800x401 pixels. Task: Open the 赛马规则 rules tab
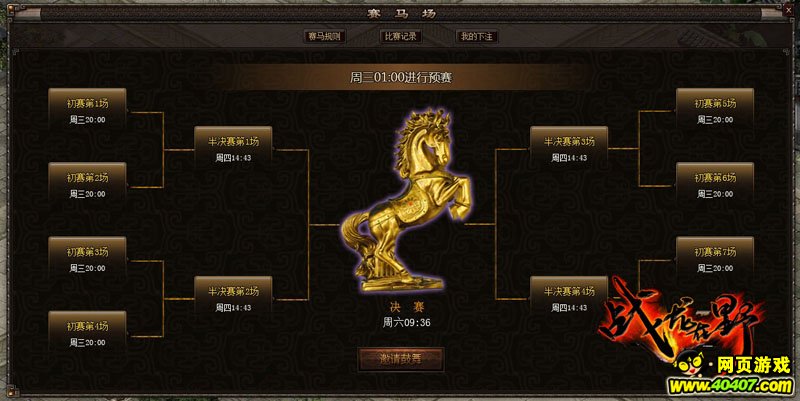coord(324,36)
